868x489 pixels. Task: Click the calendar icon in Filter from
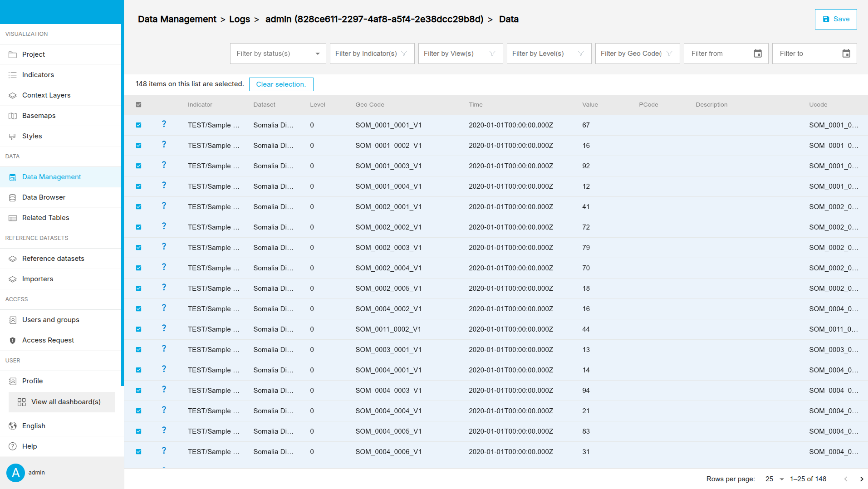[x=757, y=54]
